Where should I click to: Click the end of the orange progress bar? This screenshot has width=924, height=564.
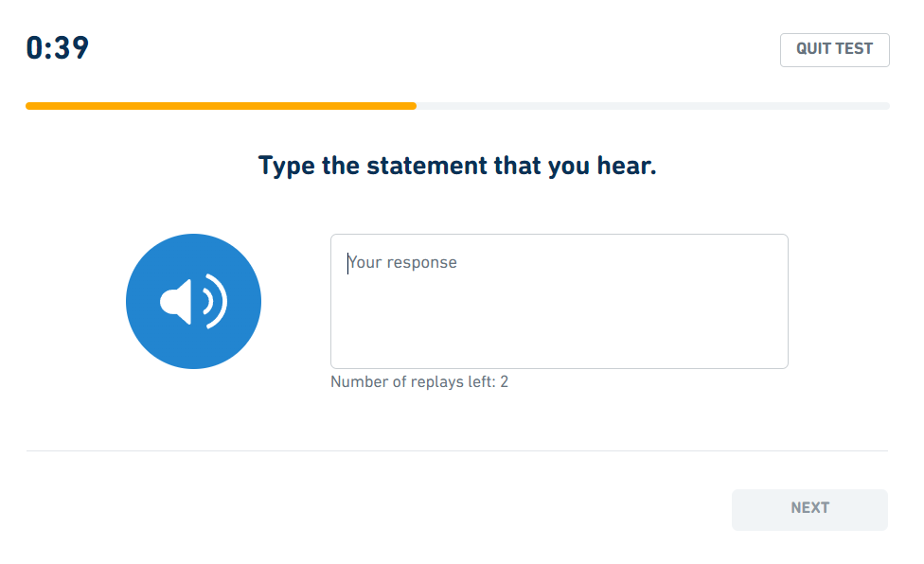[413, 106]
